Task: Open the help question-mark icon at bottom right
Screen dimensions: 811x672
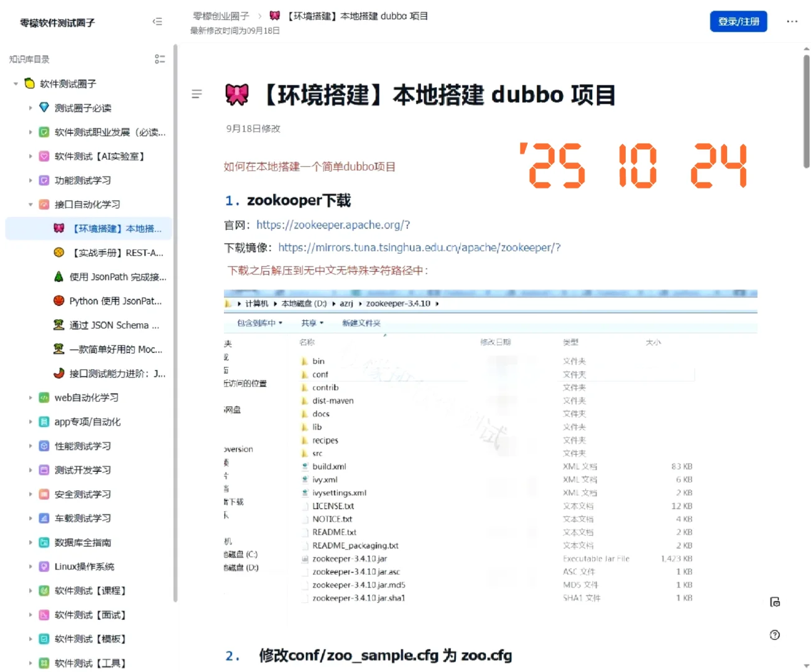Action: pos(774,635)
